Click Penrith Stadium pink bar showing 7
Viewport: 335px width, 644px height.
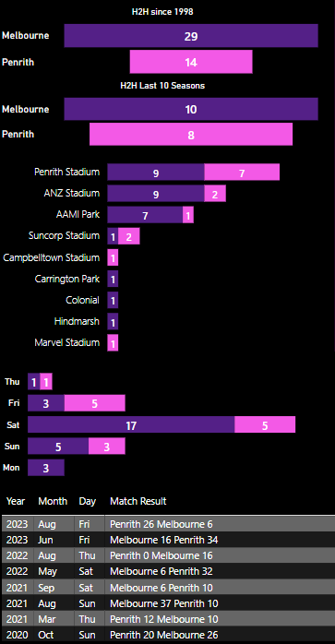tap(242, 173)
